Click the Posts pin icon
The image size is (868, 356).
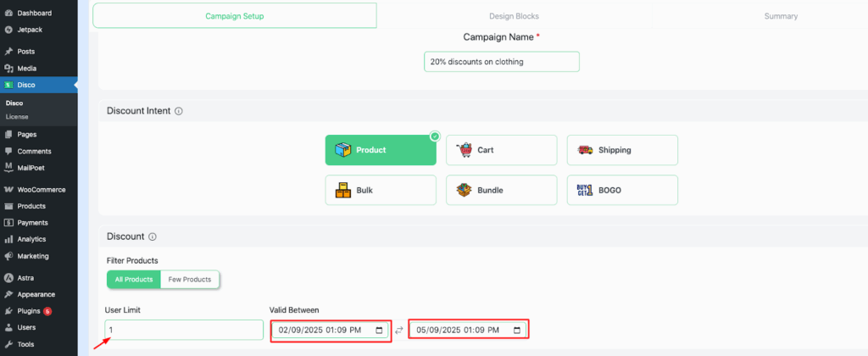click(x=8, y=52)
